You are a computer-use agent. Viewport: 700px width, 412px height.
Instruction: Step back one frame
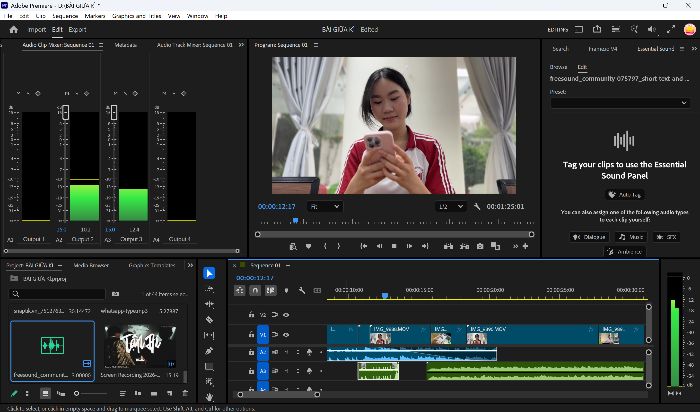point(379,246)
